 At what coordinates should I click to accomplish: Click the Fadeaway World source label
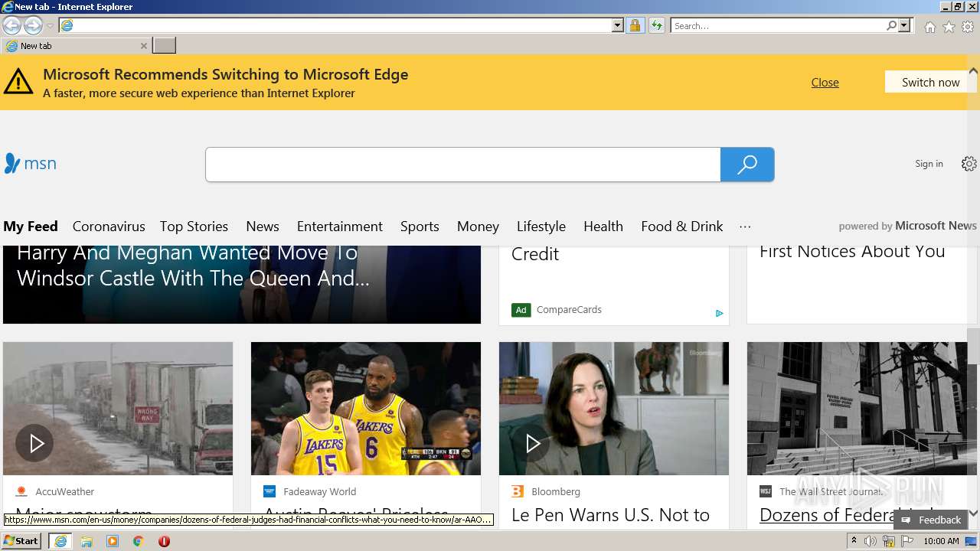[320, 492]
